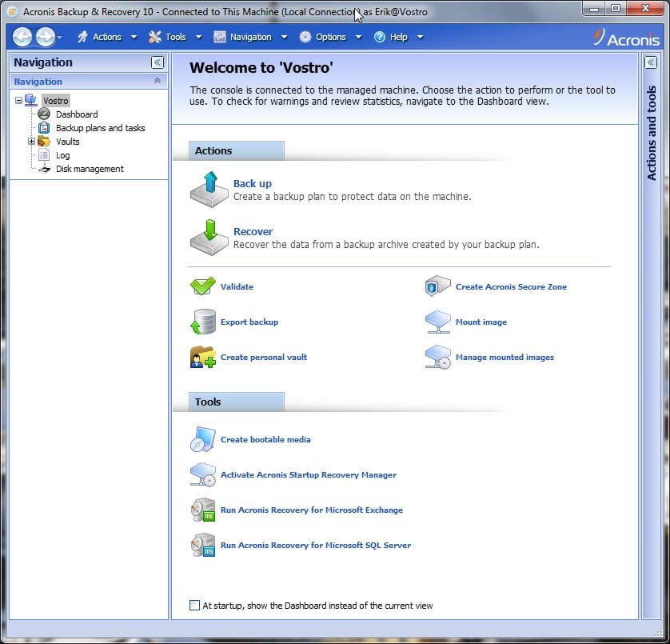Collapse the Navigation section chevron
The height and width of the screenshot is (644, 670).
(x=158, y=81)
